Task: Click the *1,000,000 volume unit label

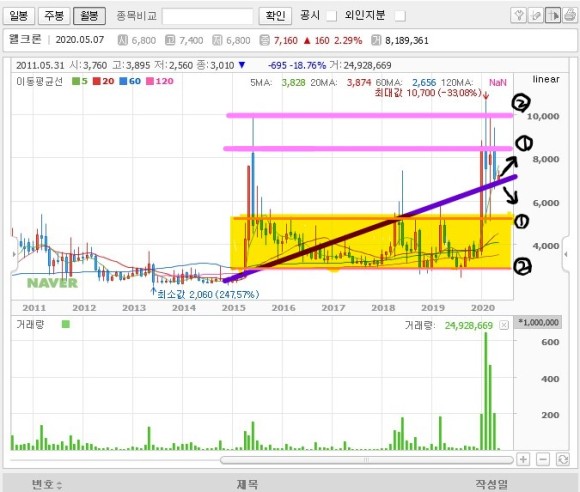Action: click(x=538, y=322)
